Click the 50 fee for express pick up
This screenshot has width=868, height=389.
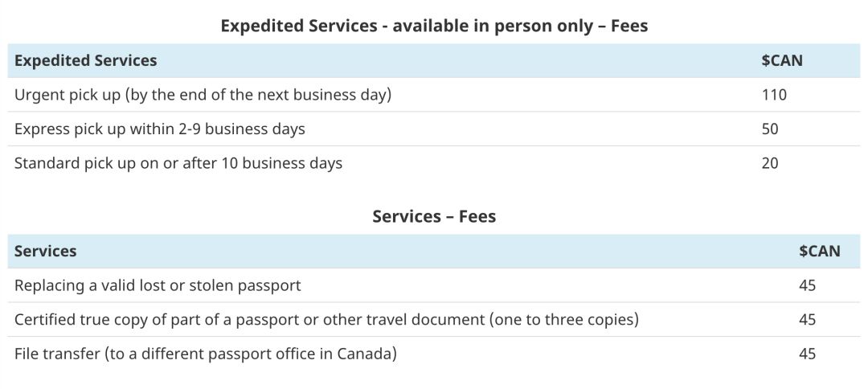(770, 129)
